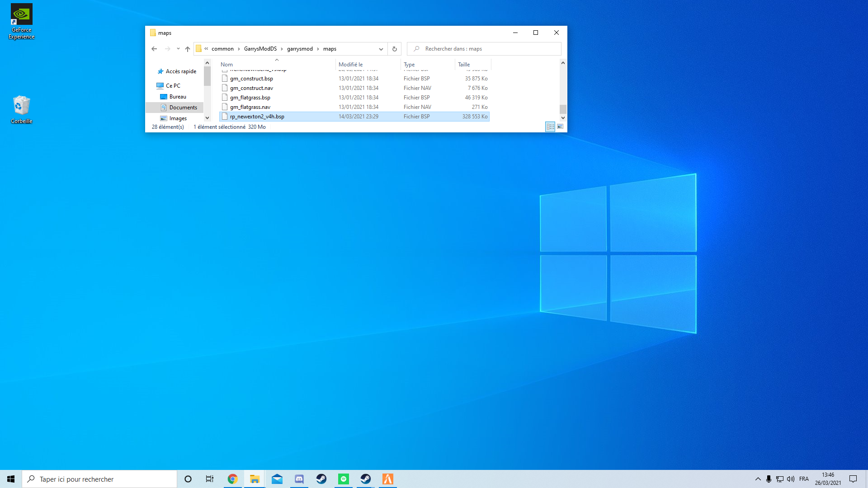Open network status in system tray
This screenshot has height=488, width=868.
780,479
